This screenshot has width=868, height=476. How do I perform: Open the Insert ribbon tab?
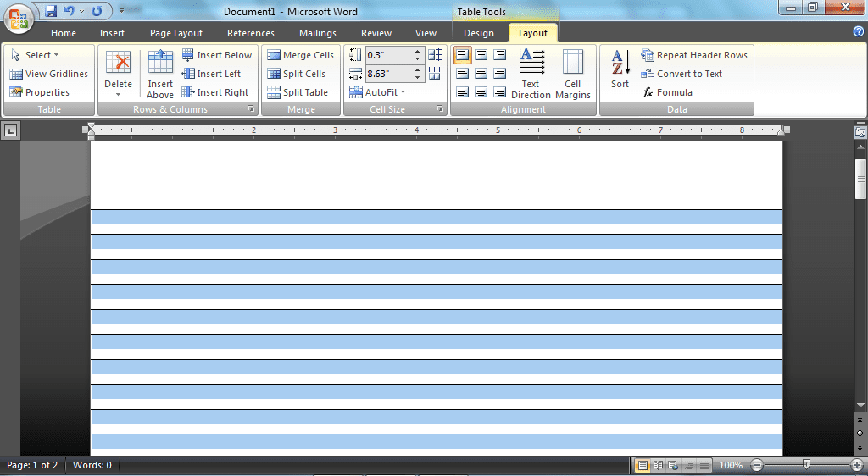coord(112,33)
